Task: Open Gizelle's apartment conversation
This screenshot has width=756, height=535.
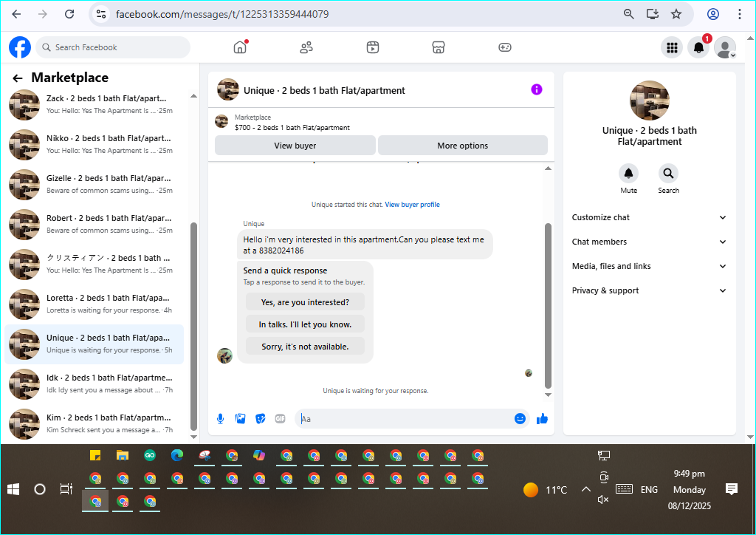Action: pos(94,185)
